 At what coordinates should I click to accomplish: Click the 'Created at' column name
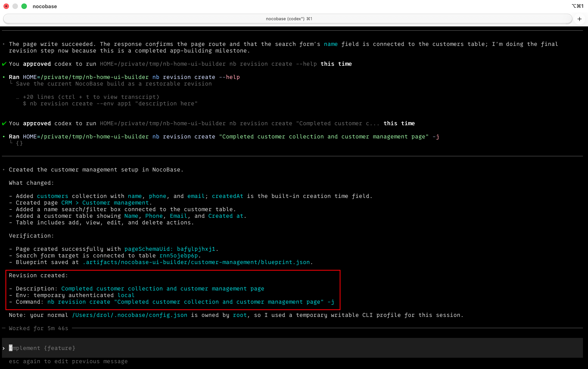tap(226, 216)
